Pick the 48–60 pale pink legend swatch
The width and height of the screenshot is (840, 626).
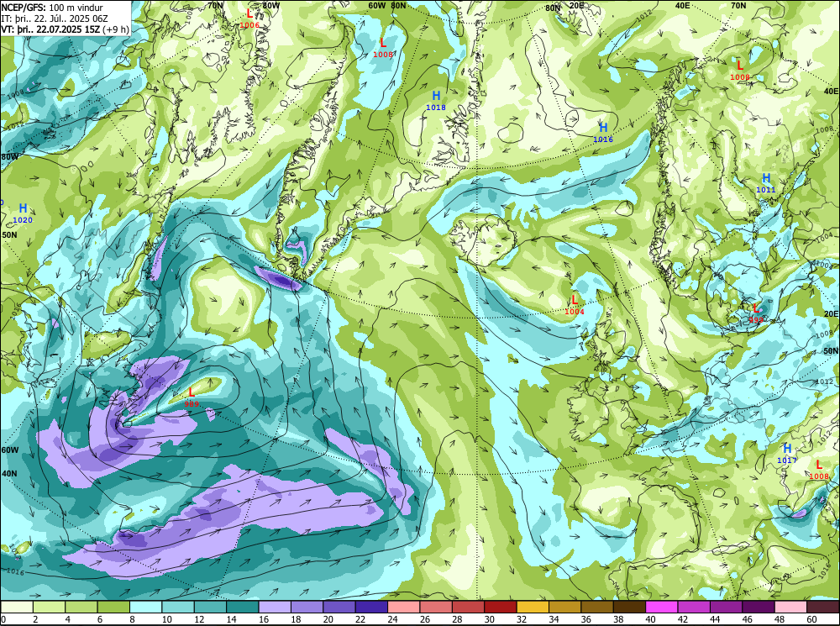[790, 607]
